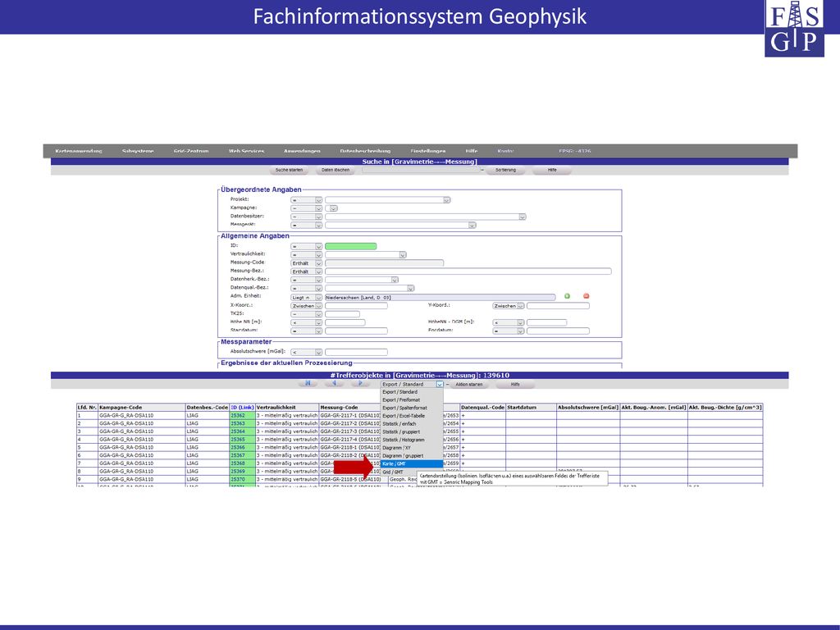Viewport: 840px width, 630px height.
Task: Click the Niedersachsen Adm. Einheit field
Action: tap(441, 297)
